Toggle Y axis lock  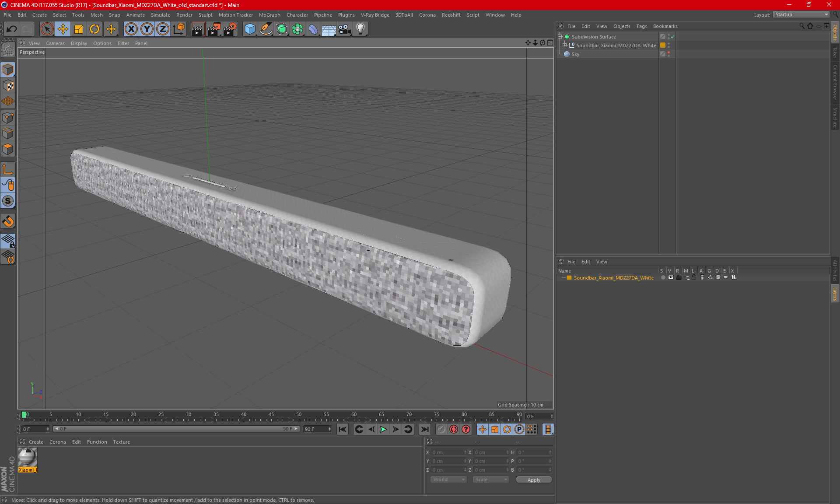click(147, 29)
